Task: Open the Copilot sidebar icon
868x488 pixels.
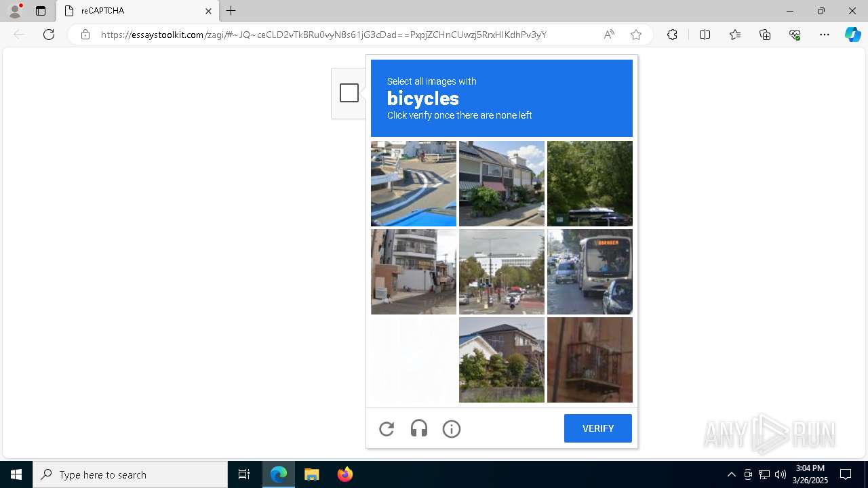Action: [x=852, y=35]
